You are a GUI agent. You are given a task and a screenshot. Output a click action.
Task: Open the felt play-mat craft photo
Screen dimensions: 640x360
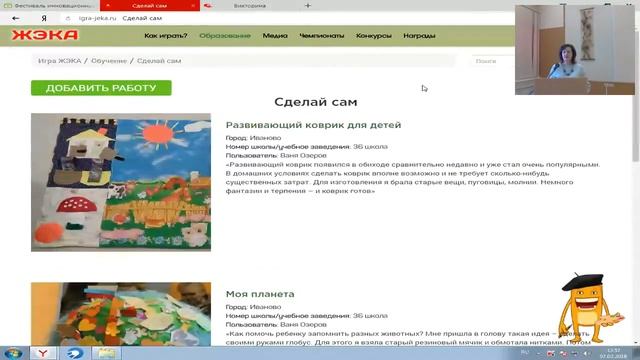tap(121, 182)
